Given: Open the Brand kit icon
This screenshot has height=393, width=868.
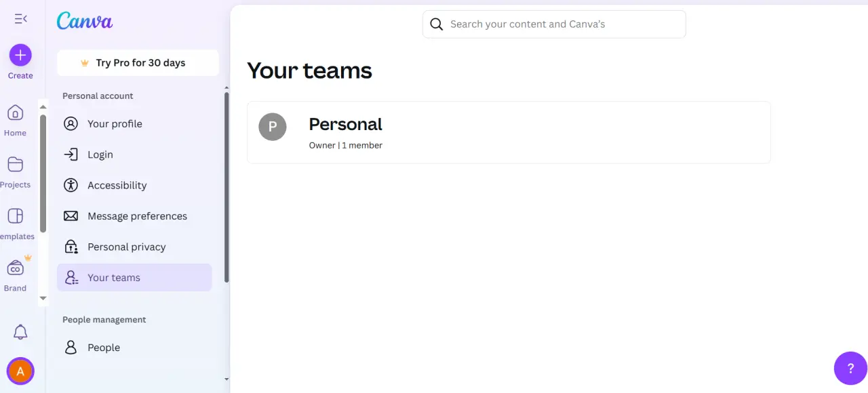Looking at the screenshot, I should [x=15, y=268].
